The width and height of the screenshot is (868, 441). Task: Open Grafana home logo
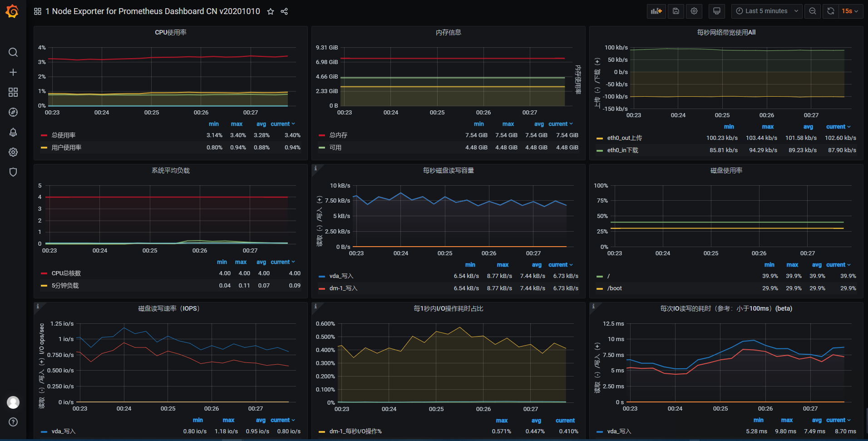[12, 11]
